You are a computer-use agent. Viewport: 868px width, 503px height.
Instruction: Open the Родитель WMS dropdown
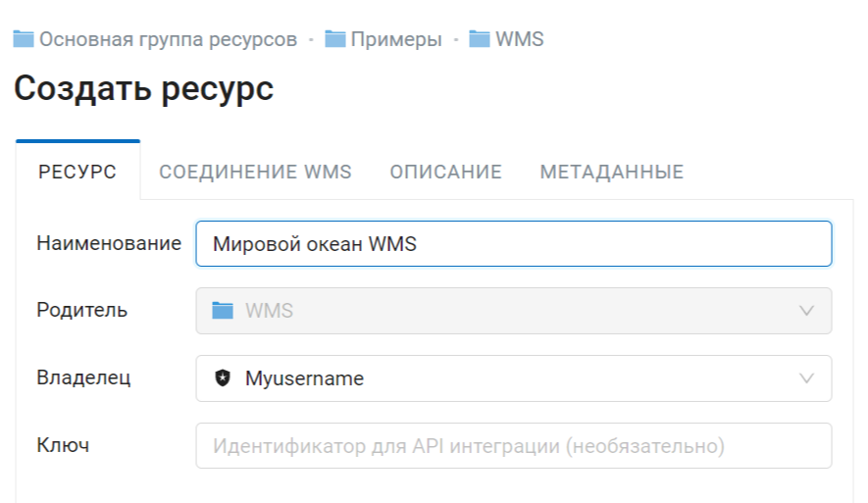514,311
